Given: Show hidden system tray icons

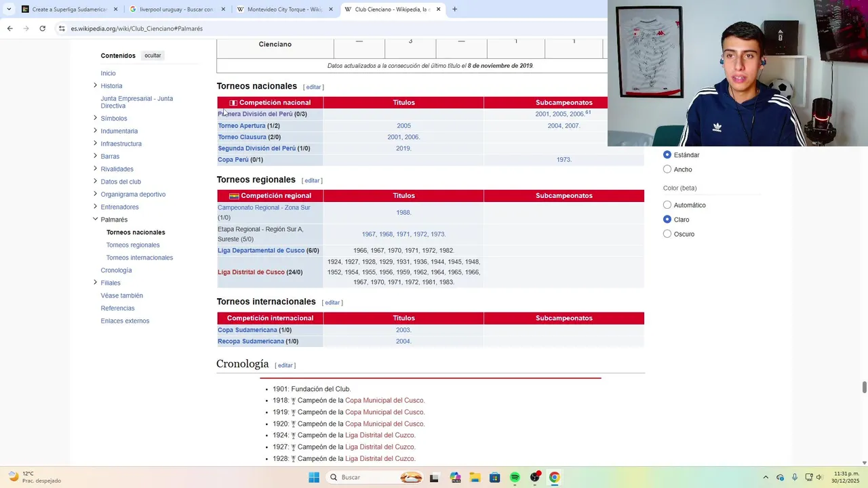Looking at the screenshot, I should point(766,477).
